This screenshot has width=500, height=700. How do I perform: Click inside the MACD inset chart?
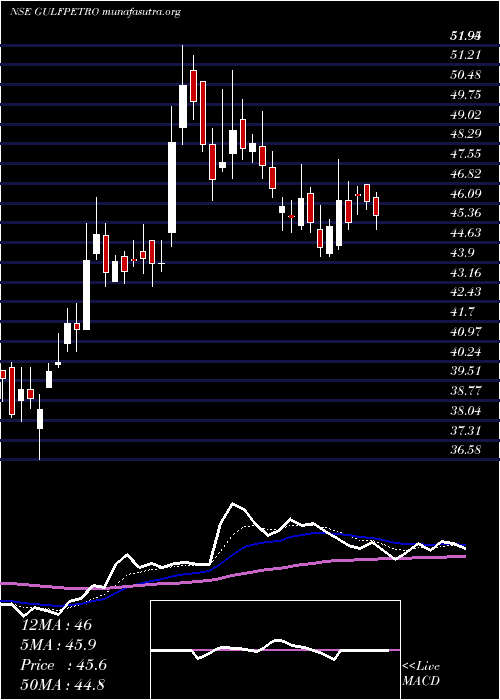pyautogui.click(x=275, y=650)
